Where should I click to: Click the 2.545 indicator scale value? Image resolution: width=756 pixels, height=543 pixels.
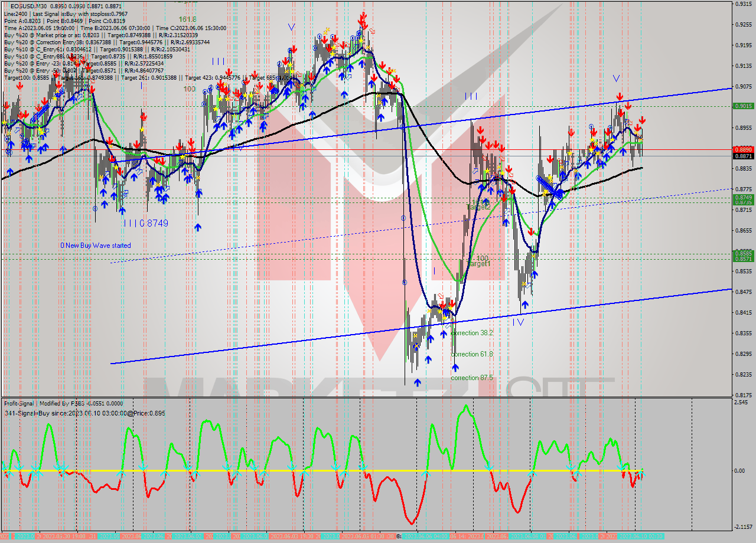click(x=741, y=402)
